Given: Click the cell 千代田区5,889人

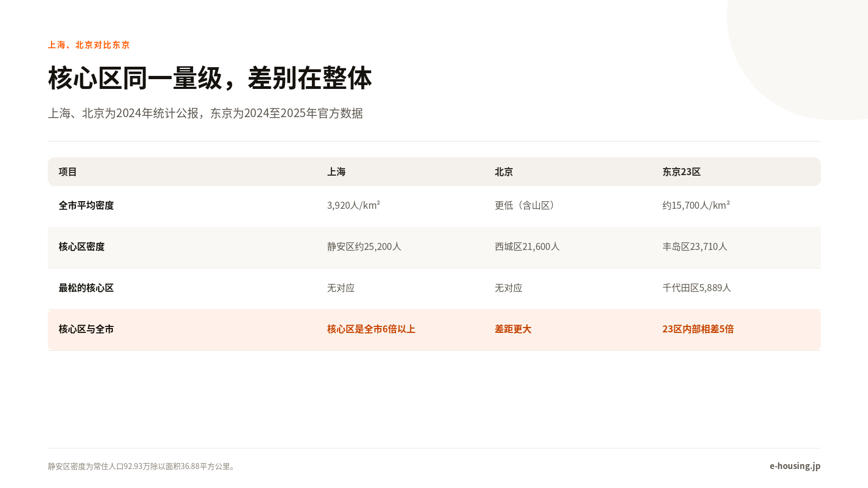Looking at the screenshot, I should pyautogui.click(x=697, y=288).
